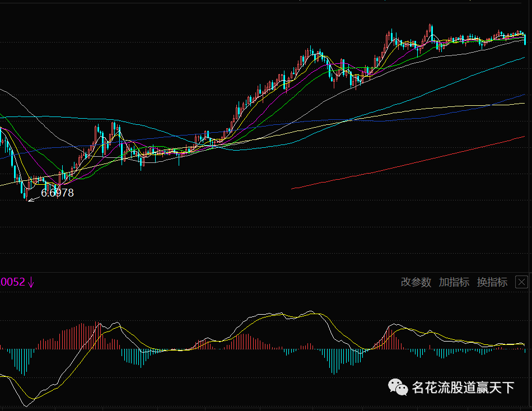Select the 换指标 button
This screenshot has height=411, width=532.
point(492,282)
